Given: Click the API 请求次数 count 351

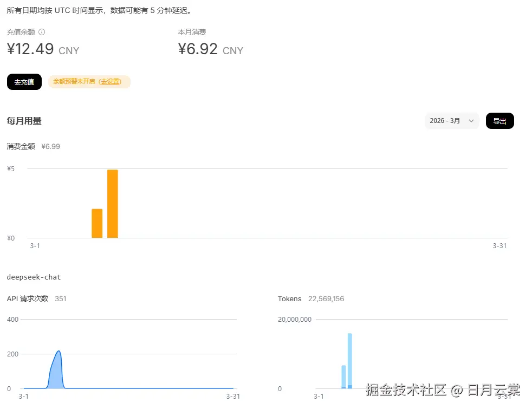Looking at the screenshot, I should pyautogui.click(x=60, y=299).
